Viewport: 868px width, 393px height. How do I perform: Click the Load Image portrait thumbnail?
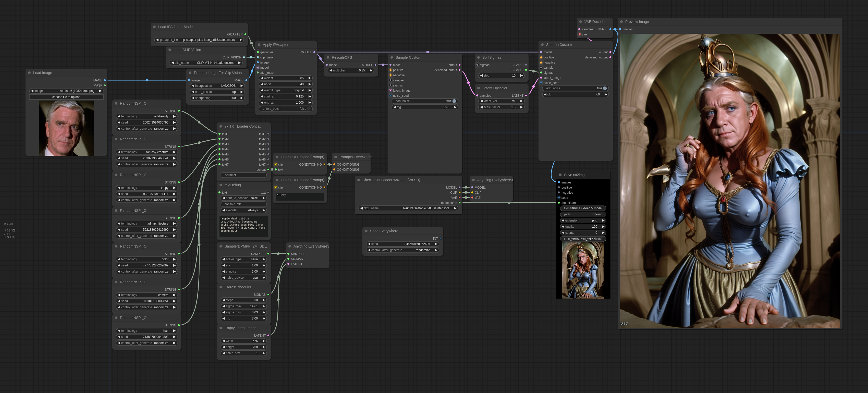66,128
